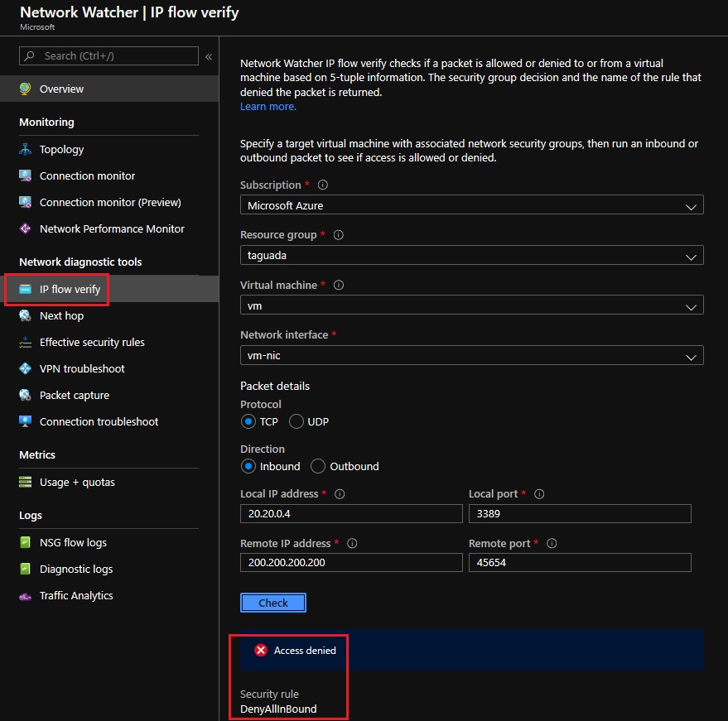Select the Outbound direction radio button
The image size is (728, 721).
pos(317,466)
